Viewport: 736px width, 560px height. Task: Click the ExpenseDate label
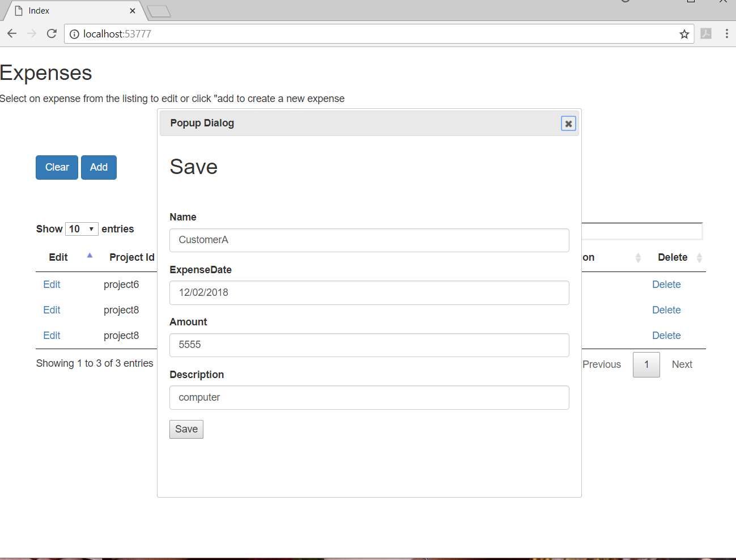coord(201,270)
